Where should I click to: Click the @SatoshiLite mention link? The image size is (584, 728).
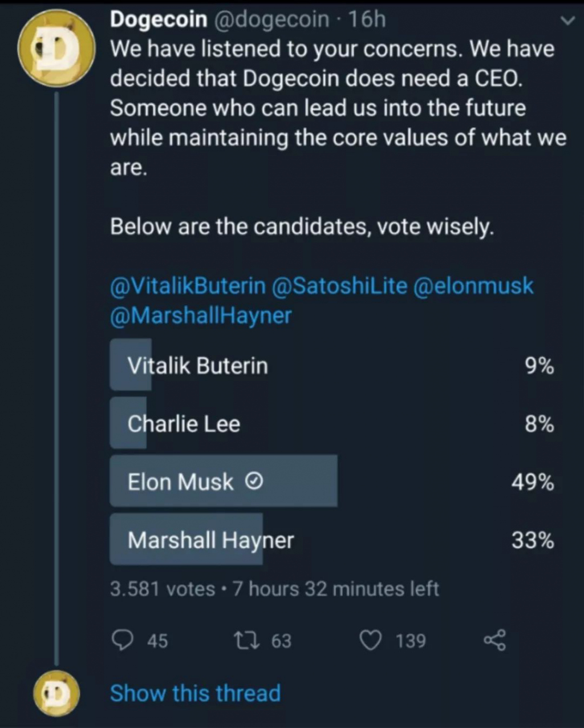(340, 286)
